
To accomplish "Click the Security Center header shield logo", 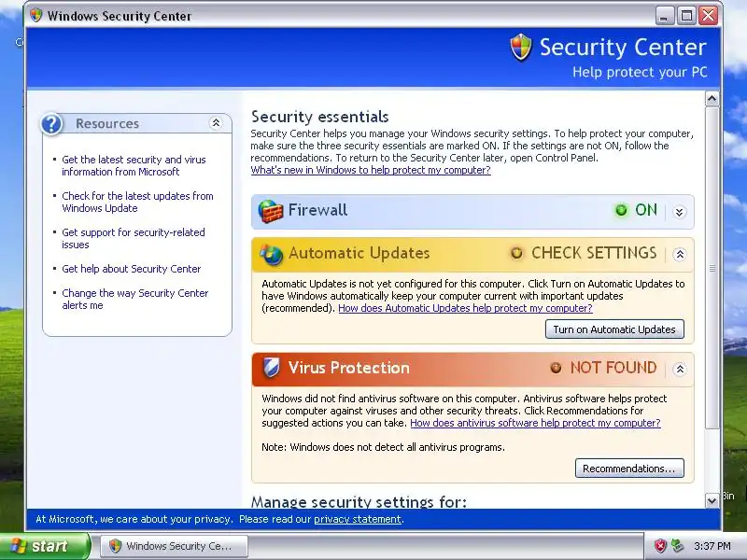I will click(521, 48).
